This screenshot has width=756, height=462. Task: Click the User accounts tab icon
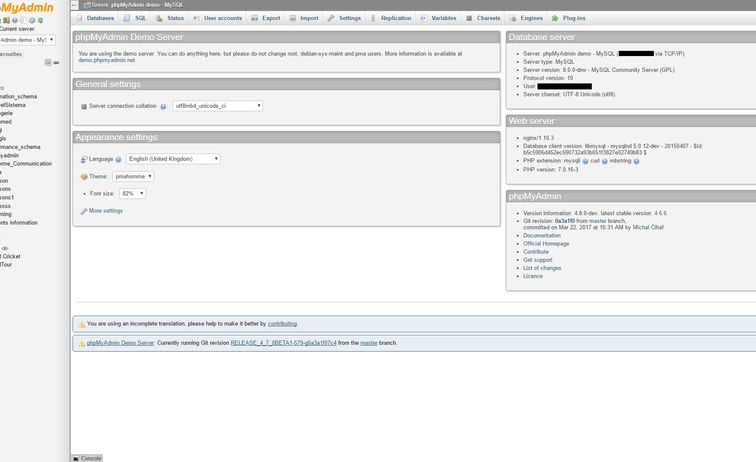[x=196, y=18]
